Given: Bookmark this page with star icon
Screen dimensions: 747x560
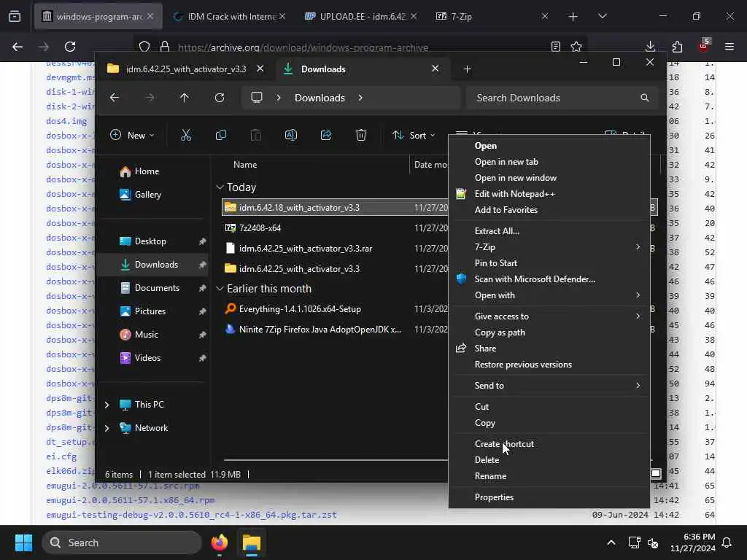Looking at the screenshot, I should [x=576, y=47].
